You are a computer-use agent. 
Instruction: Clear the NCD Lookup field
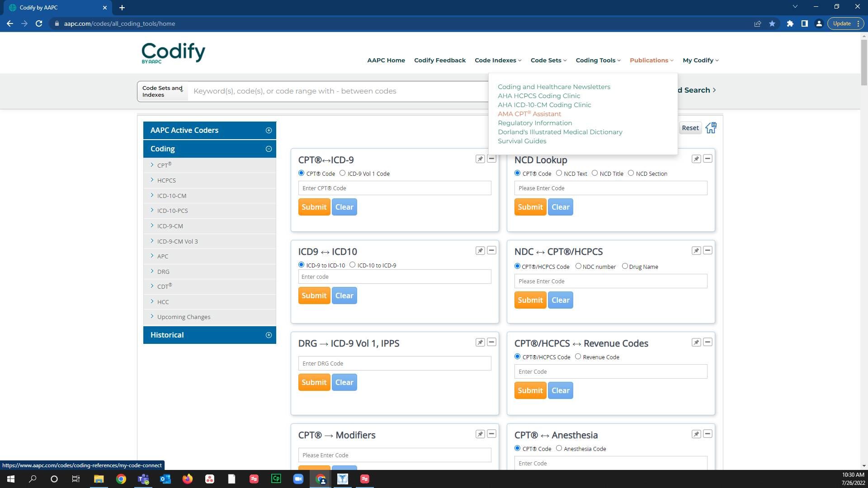coord(560,207)
